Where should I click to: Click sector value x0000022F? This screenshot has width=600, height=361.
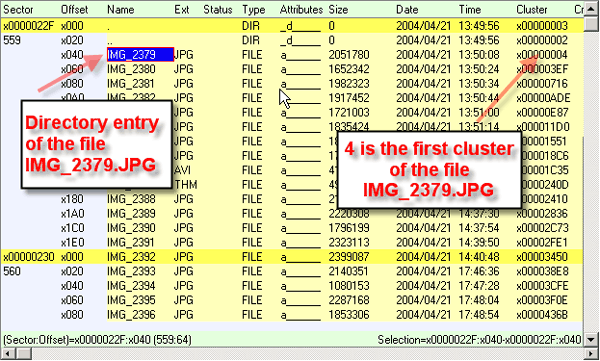point(29,26)
